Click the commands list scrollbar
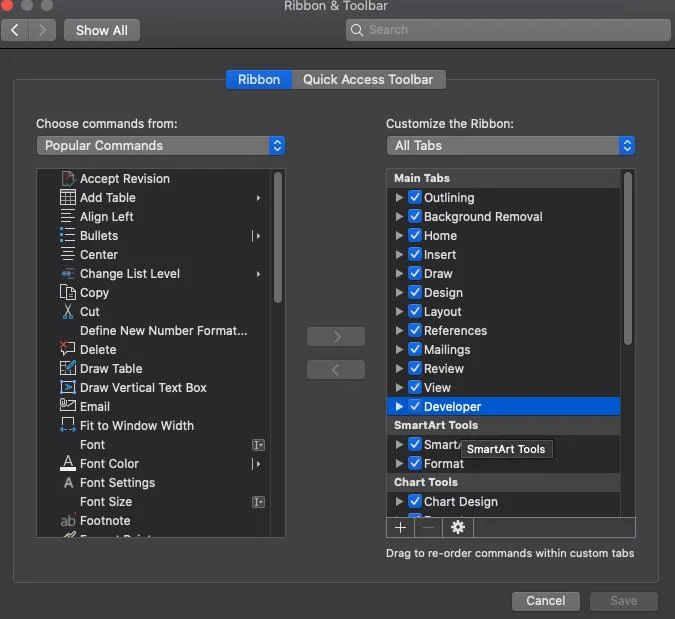Viewport: 675px width, 619px height. (x=278, y=237)
